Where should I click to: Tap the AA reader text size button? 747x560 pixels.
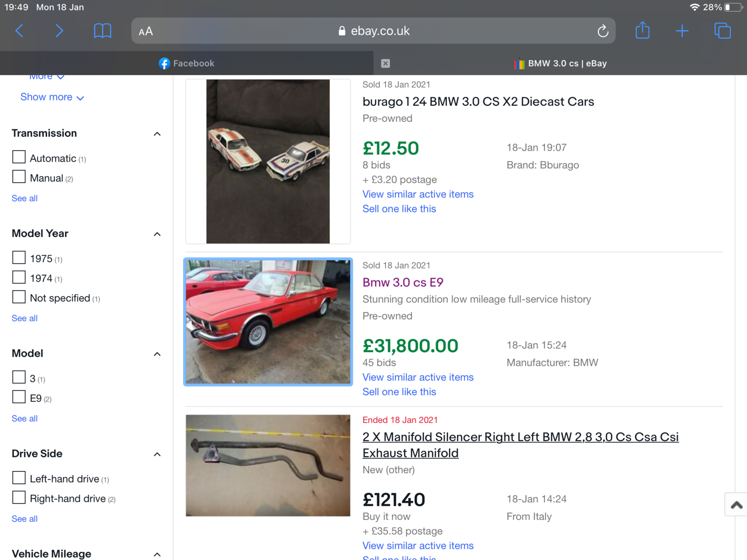(x=146, y=31)
